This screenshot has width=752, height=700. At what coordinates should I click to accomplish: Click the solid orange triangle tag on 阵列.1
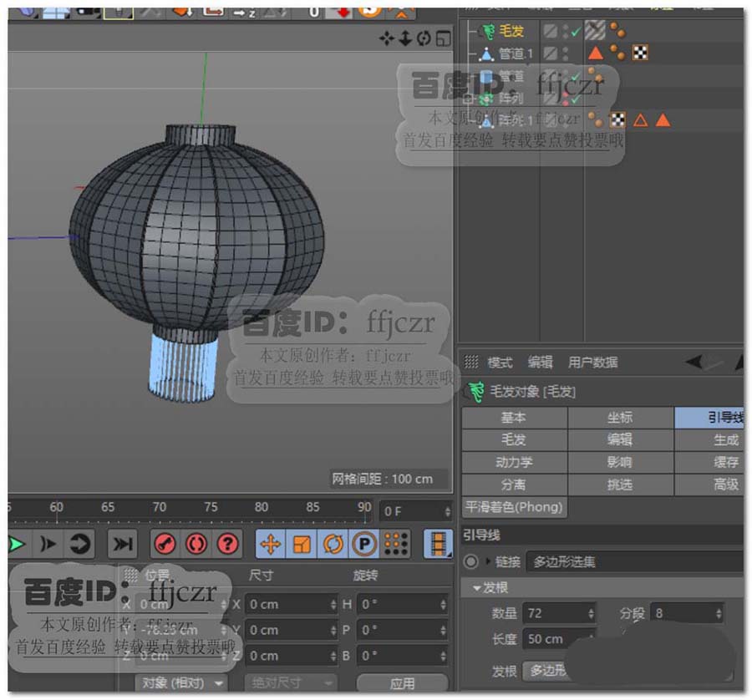tap(663, 119)
